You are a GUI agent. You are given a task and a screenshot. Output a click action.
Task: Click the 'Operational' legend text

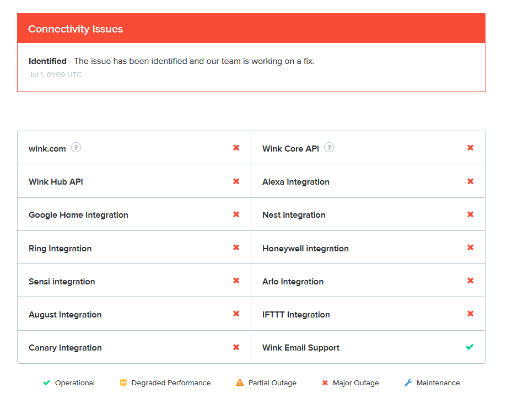coord(75,383)
